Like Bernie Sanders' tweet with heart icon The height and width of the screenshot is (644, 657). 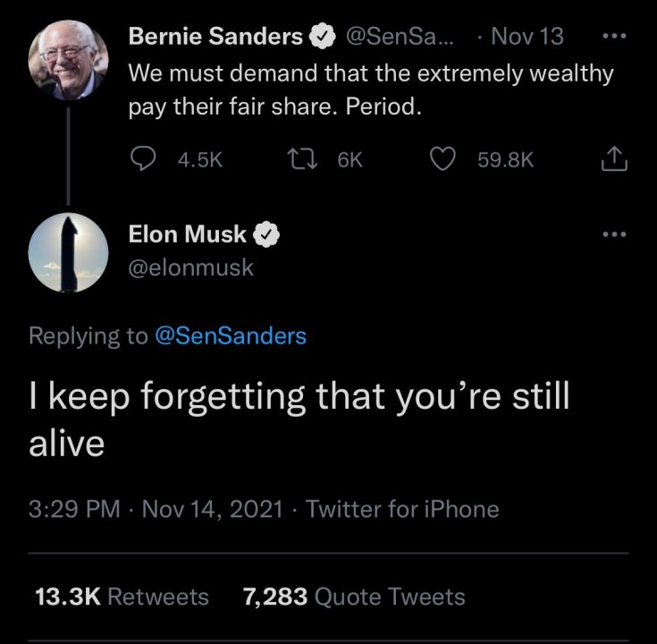click(x=443, y=159)
